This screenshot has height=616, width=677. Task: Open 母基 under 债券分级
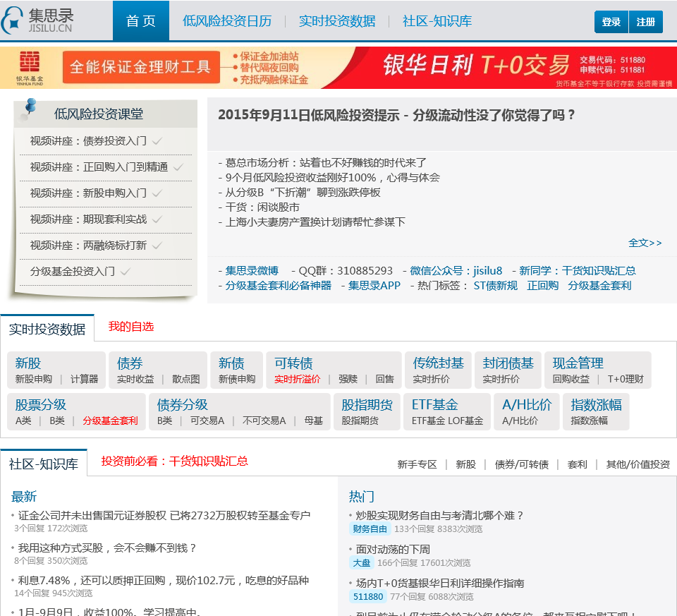coord(313,421)
